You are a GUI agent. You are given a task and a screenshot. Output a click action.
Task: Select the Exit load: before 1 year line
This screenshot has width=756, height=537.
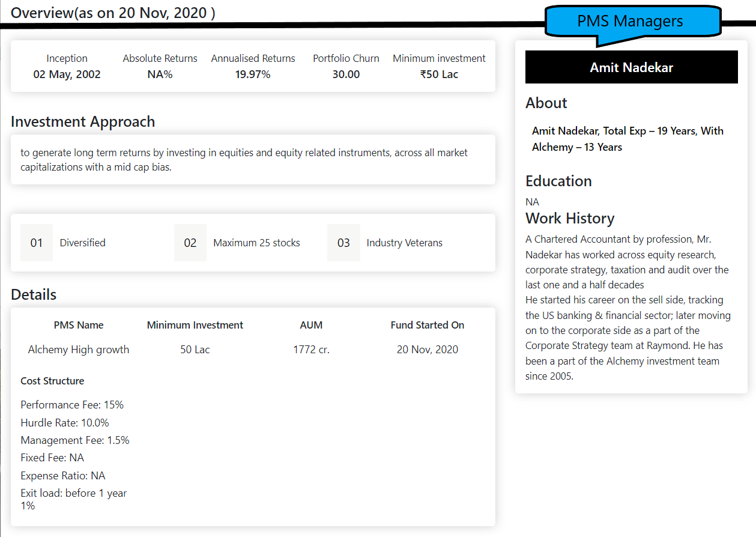coord(74,499)
